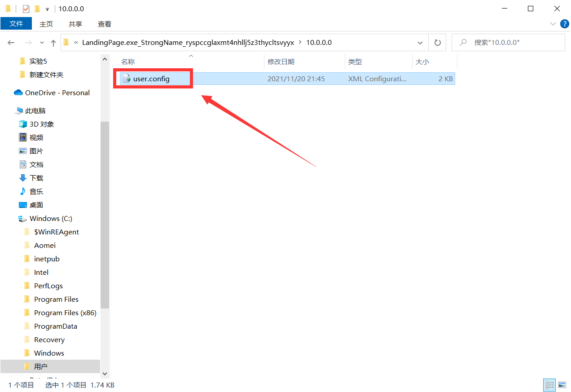Click the Windows (C:) drive icon

point(22,219)
